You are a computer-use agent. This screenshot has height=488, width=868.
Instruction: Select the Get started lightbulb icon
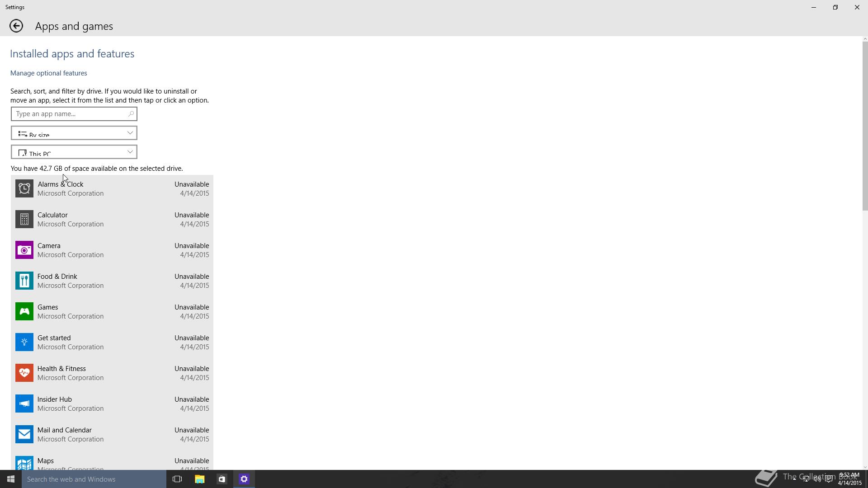(x=24, y=342)
